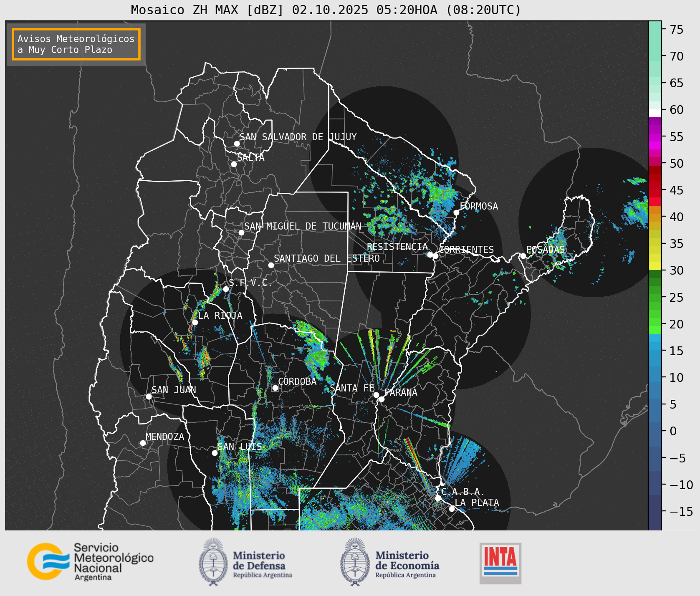Click the INTA logo
The height and width of the screenshot is (596, 700).
pos(500,563)
